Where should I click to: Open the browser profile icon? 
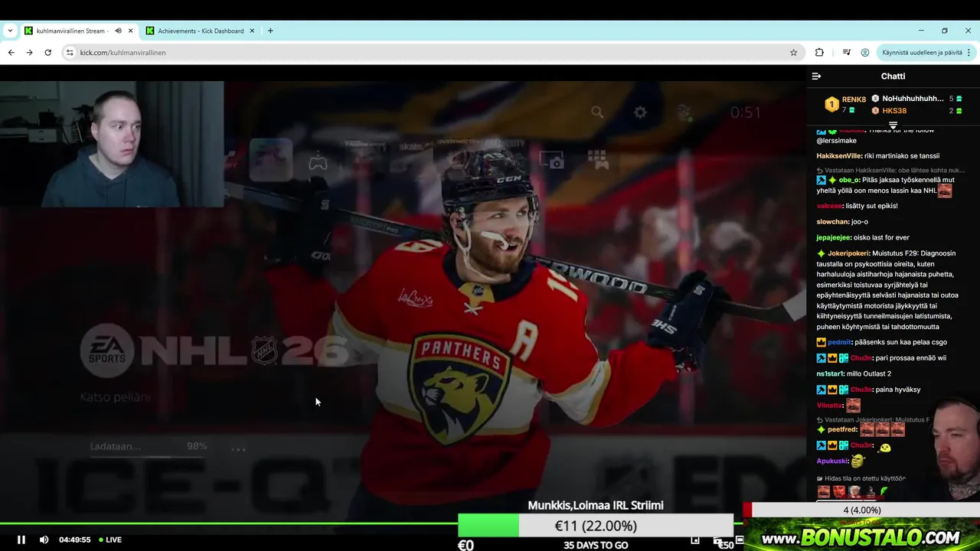(865, 52)
